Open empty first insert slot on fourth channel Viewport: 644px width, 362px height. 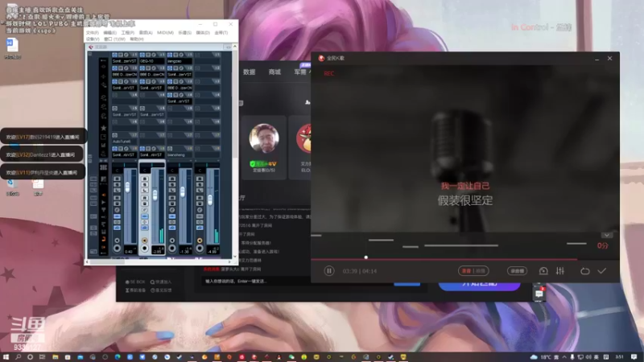point(207,61)
